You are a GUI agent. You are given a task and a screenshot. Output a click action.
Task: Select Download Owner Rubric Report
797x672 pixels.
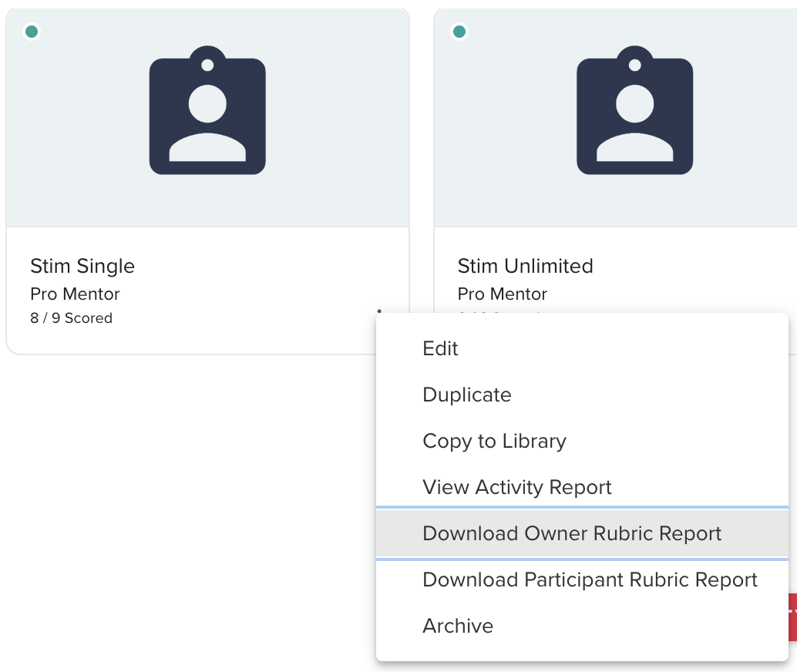point(582,534)
